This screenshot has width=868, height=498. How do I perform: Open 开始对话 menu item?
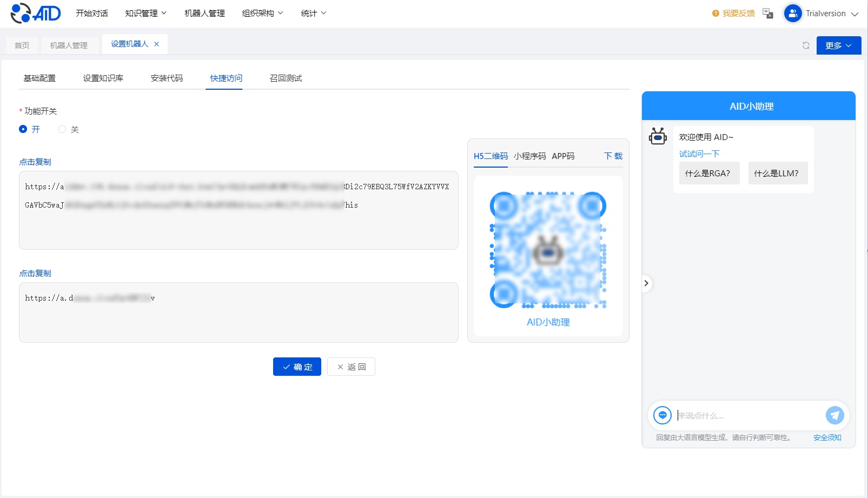(x=92, y=13)
